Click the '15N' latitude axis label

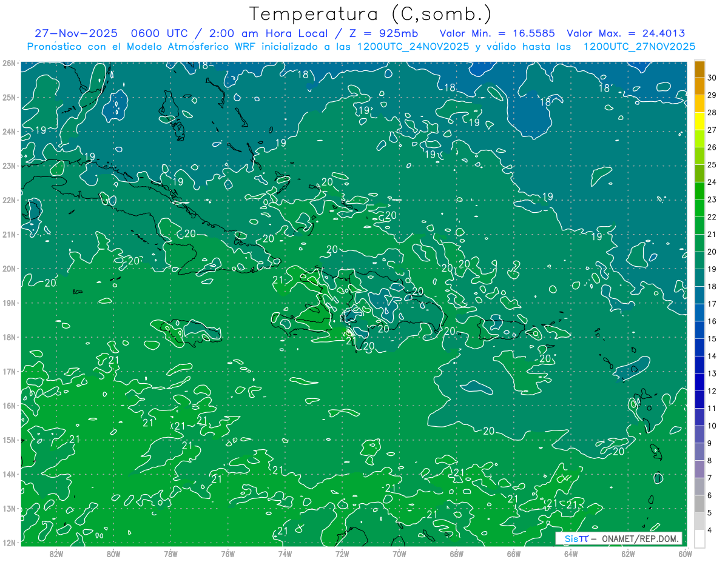point(9,440)
